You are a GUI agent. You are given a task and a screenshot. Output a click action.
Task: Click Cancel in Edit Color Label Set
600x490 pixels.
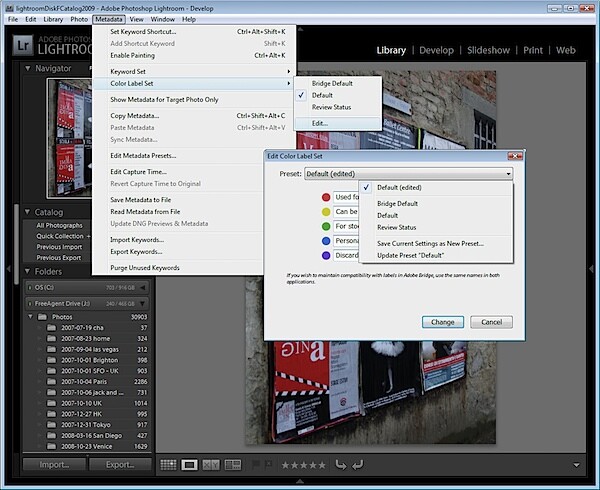(491, 322)
